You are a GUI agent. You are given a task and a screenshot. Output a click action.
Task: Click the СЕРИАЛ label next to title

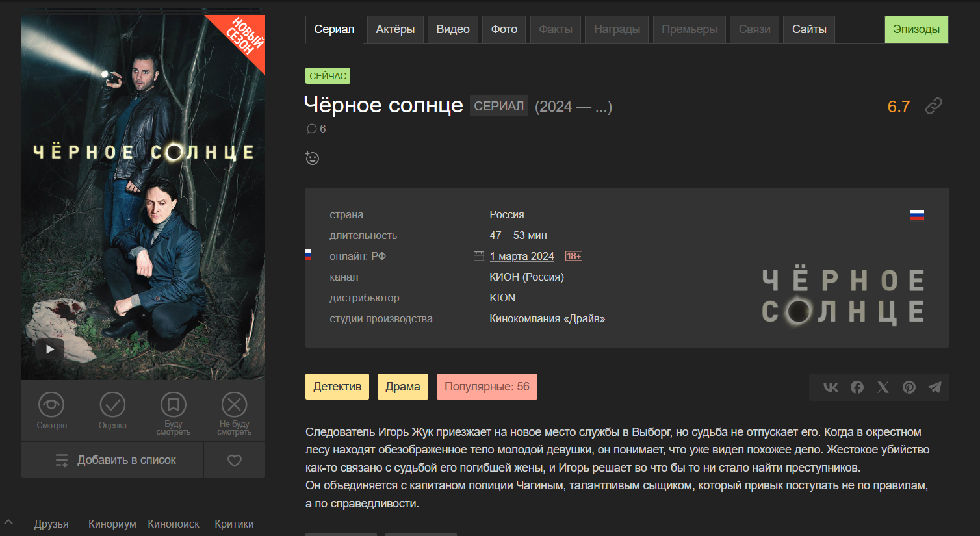click(x=499, y=106)
